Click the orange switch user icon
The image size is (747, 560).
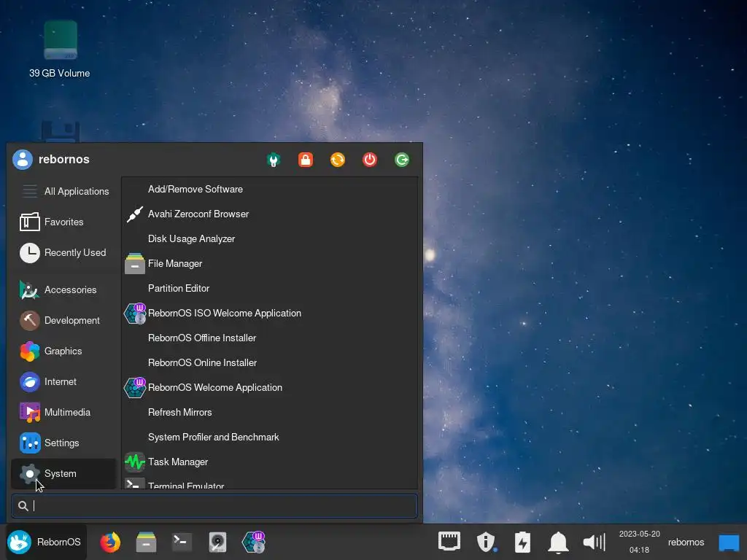338,160
